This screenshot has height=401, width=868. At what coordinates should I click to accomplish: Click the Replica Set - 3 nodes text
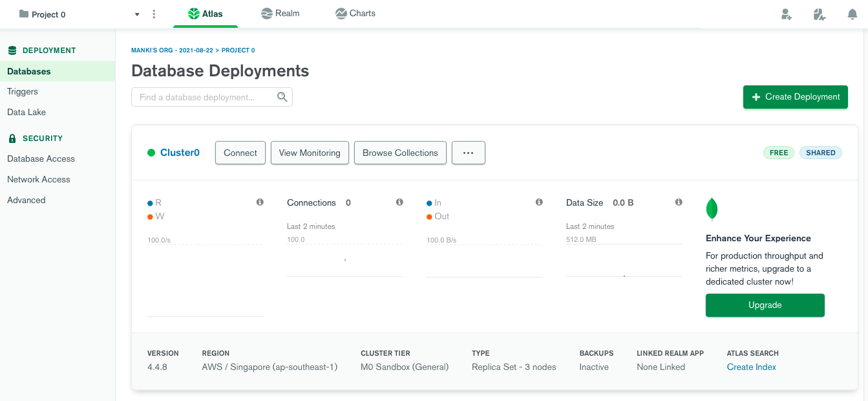click(x=514, y=367)
